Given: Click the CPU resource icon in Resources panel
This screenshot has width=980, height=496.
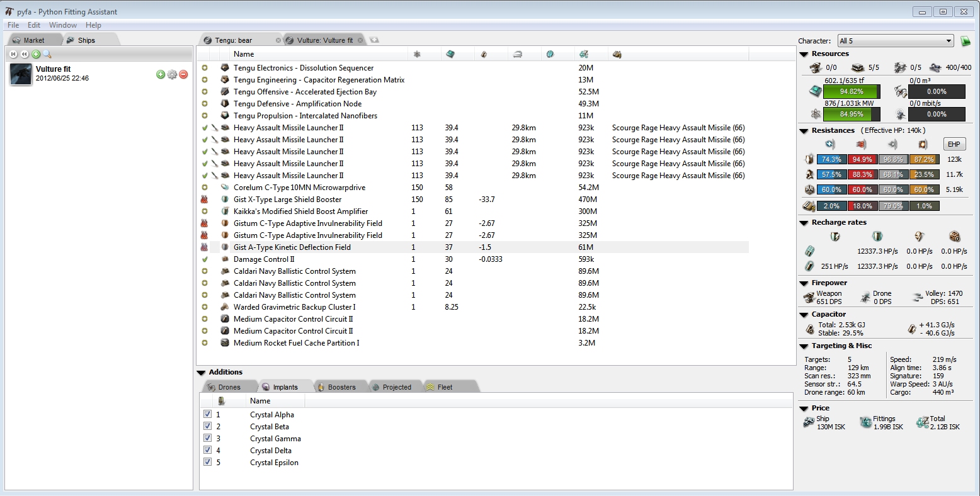Looking at the screenshot, I should point(816,91).
